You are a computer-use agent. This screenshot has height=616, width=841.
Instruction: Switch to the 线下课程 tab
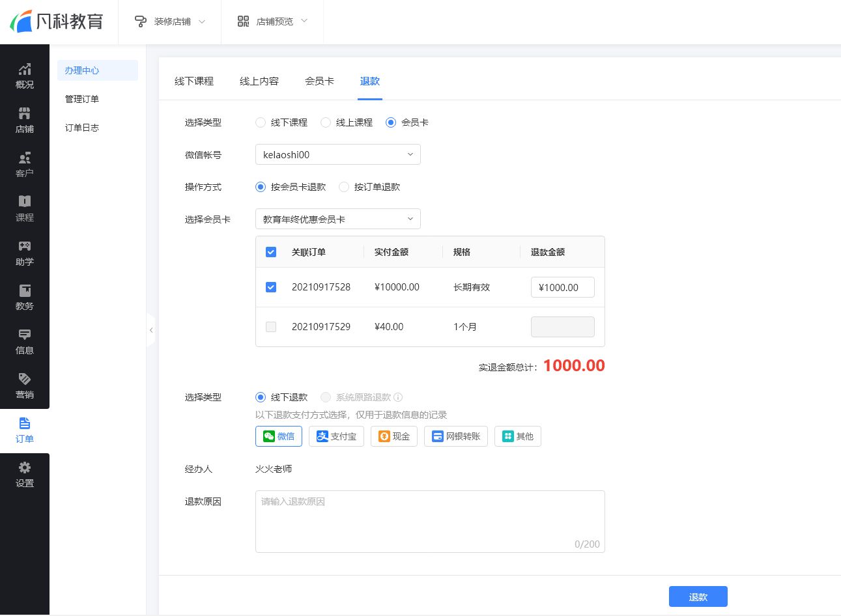click(x=194, y=81)
